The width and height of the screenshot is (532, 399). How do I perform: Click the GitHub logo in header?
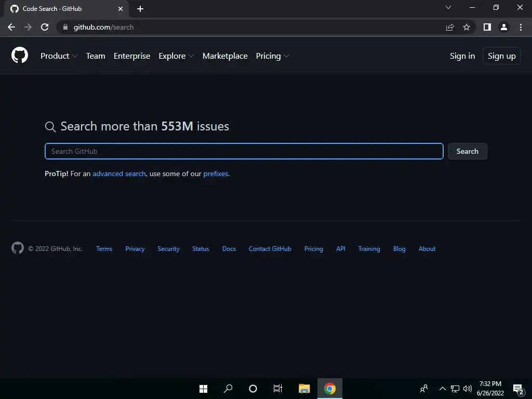point(20,55)
